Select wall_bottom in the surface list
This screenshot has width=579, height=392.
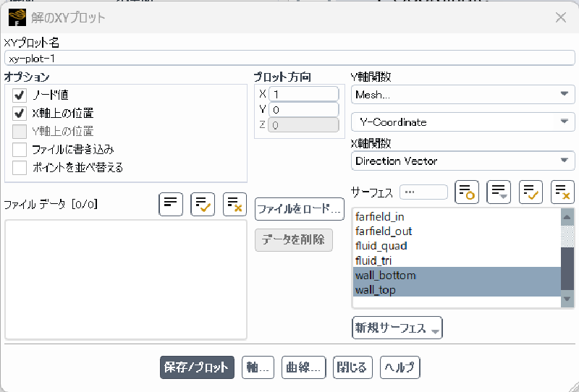pos(386,276)
